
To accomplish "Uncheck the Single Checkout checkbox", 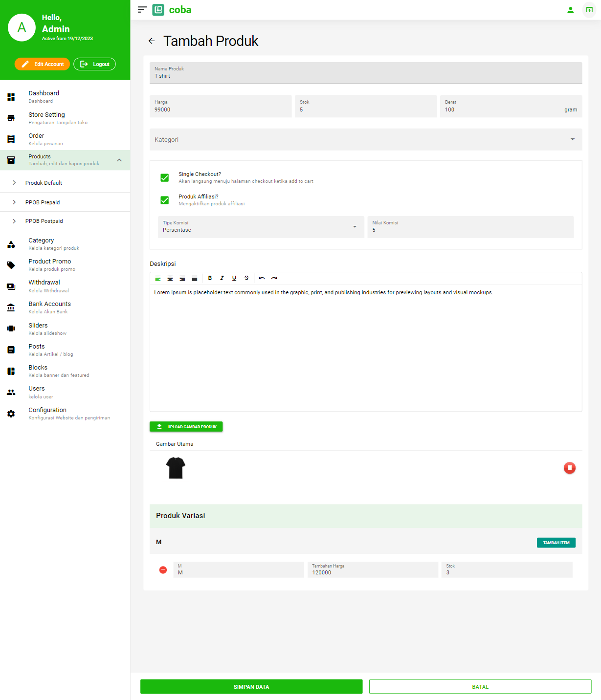I will point(165,178).
